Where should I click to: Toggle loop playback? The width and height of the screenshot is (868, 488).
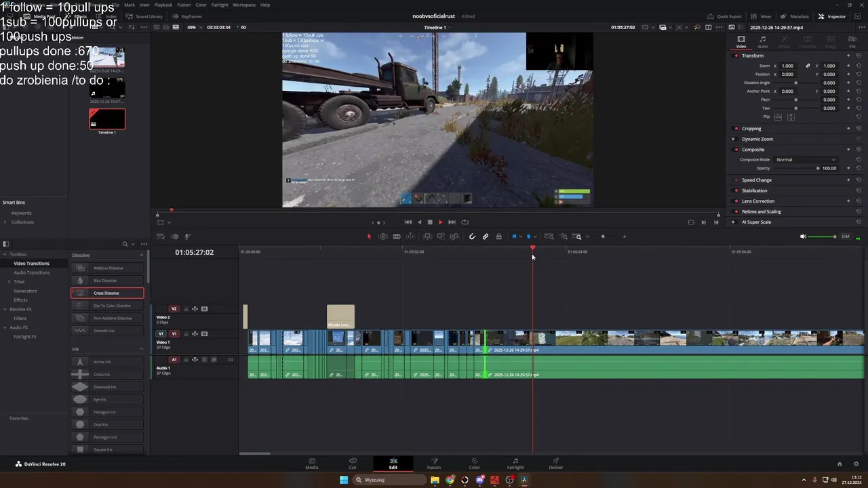[x=465, y=222]
